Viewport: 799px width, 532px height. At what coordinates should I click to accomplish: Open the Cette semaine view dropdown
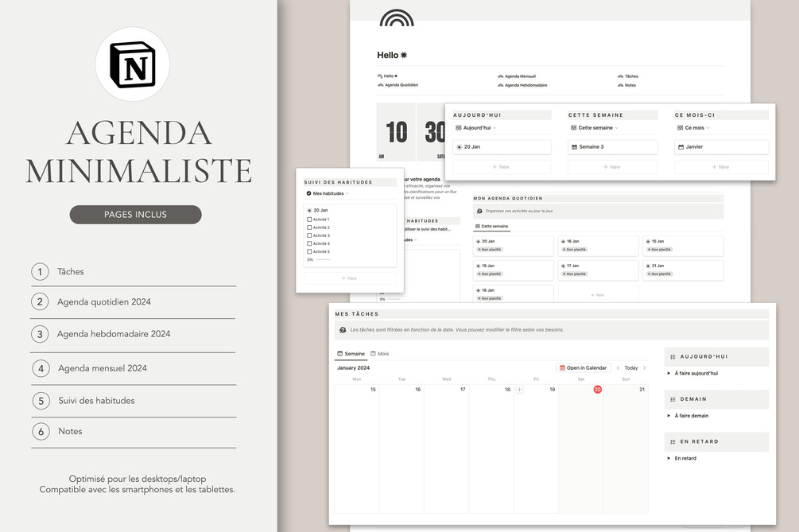point(594,128)
